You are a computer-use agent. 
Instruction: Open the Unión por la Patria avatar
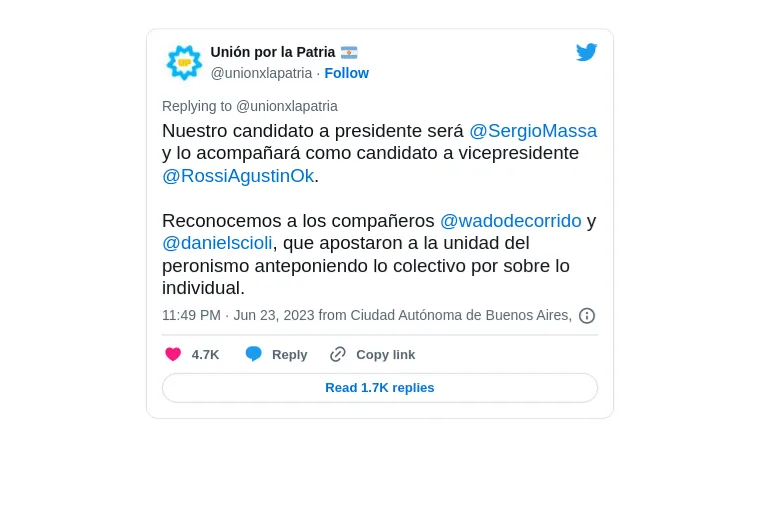coord(184,63)
